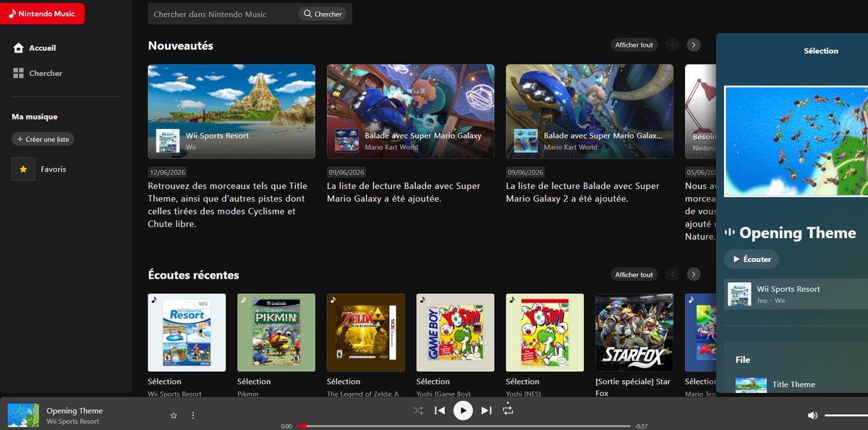Click now-playing album thumbnail in player bar

pyautogui.click(x=23, y=416)
